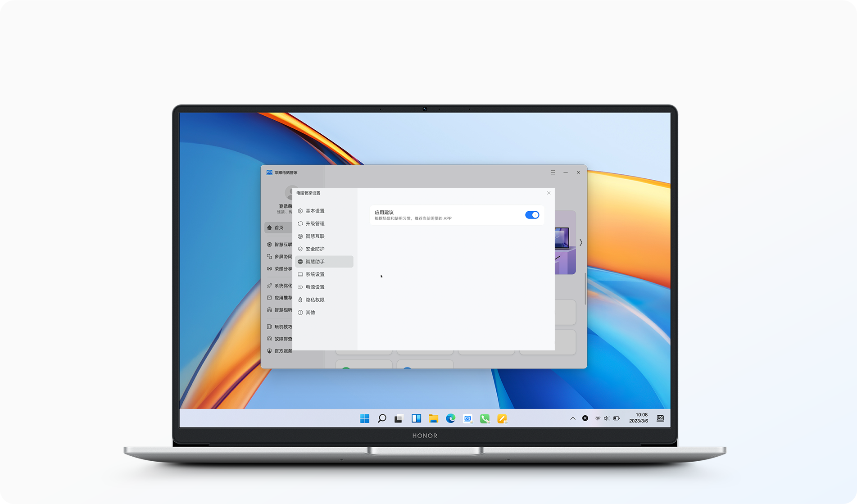This screenshot has height=504, width=857.
Task: Click the speaker volume tray icon
Action: pos(606,418)
